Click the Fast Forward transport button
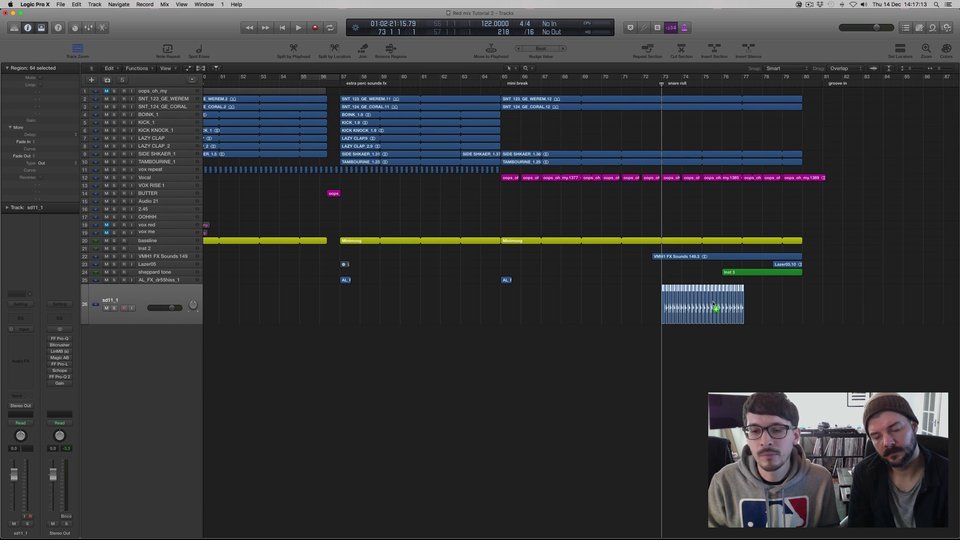Viewport: 960px width, 540px height. (265, 28)
